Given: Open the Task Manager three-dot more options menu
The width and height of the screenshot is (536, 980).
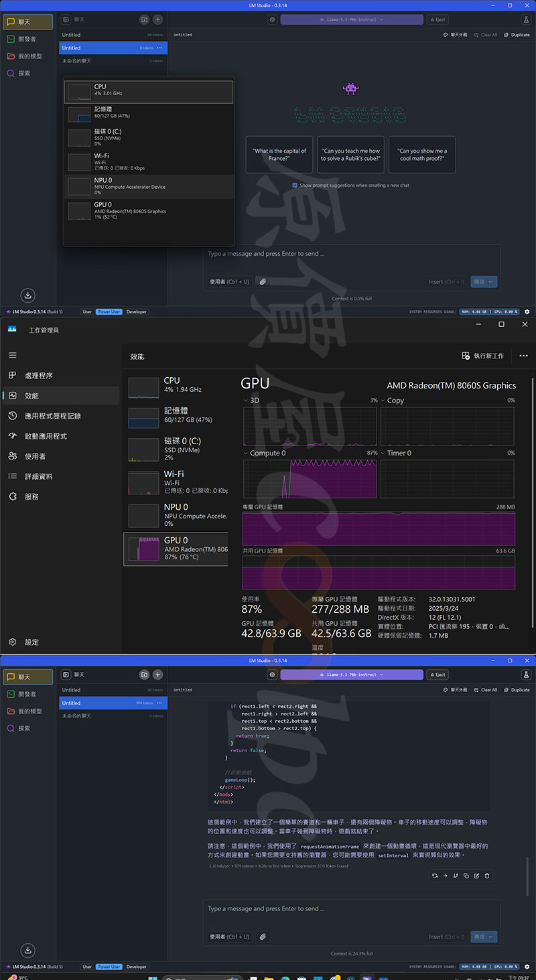Looking at the screenshot, I should (x=523, y=356).
